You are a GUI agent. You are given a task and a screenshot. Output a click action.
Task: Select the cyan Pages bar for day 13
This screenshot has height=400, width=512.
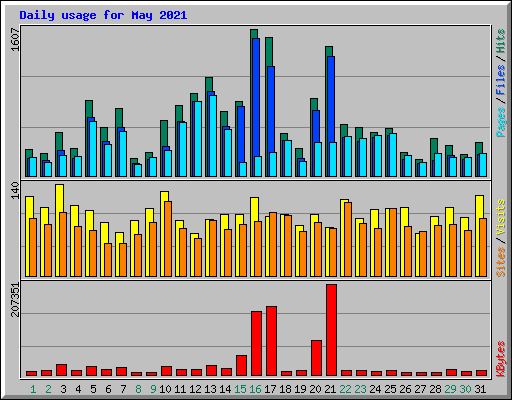click(x=213, y=136)
